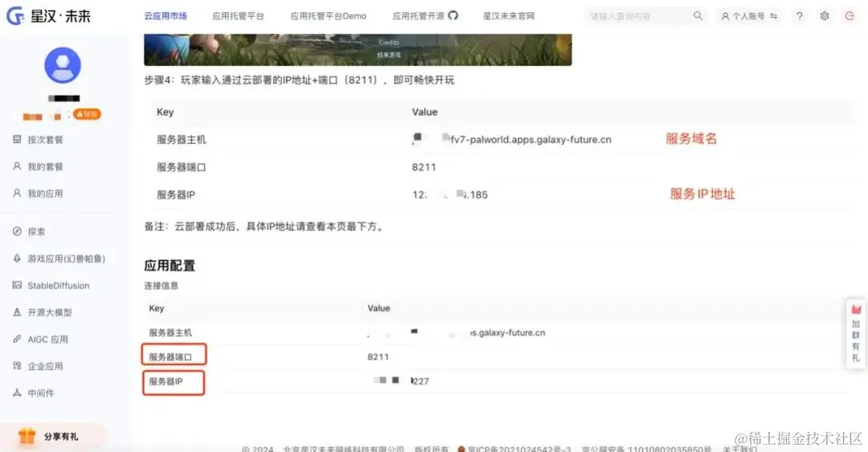The height and width of the screenshot is (452, 868).
Task: Click the 企业应用 grid icon
Action: (x=17, y=366)
